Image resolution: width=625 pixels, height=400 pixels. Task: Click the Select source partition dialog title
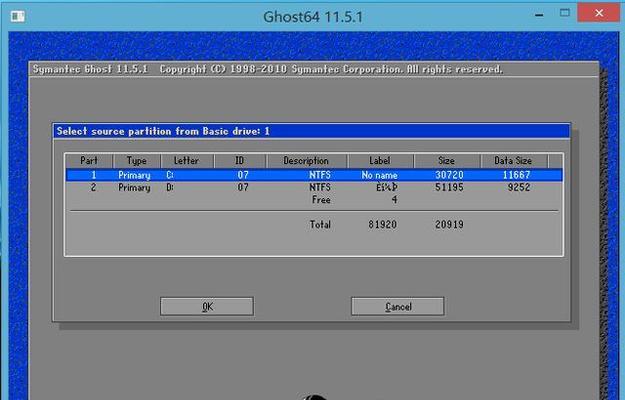pyautogui.click(x=163, y=131)
